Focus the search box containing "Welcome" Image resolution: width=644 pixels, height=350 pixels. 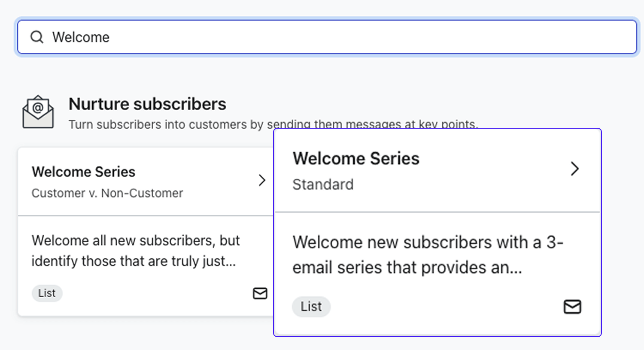click(326, 37)
